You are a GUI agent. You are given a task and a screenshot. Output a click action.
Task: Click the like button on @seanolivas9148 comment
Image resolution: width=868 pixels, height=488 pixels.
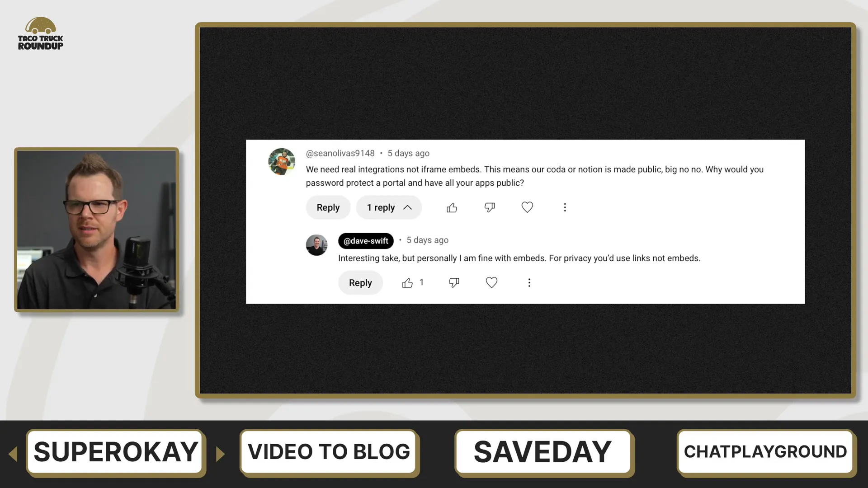click(451, 207)
